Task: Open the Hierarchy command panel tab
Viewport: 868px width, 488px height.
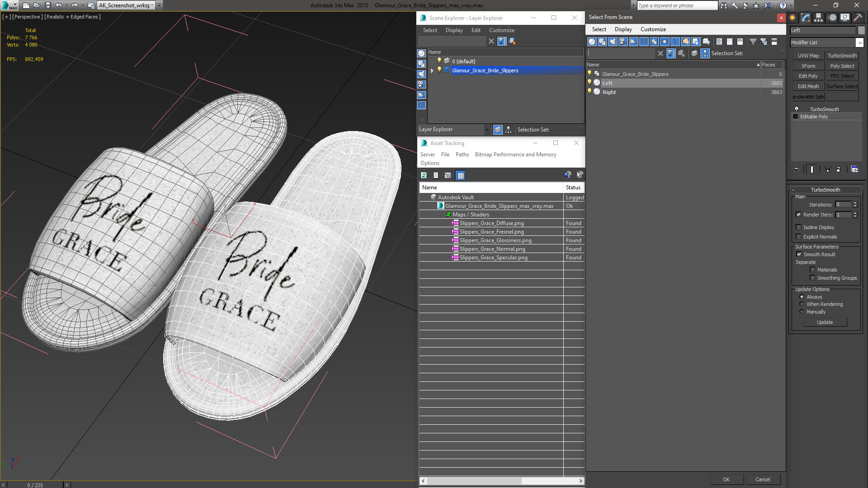Action: click(818, 18)
